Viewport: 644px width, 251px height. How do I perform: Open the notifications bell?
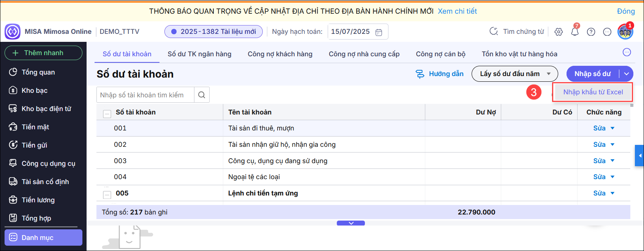coord(575,32)
